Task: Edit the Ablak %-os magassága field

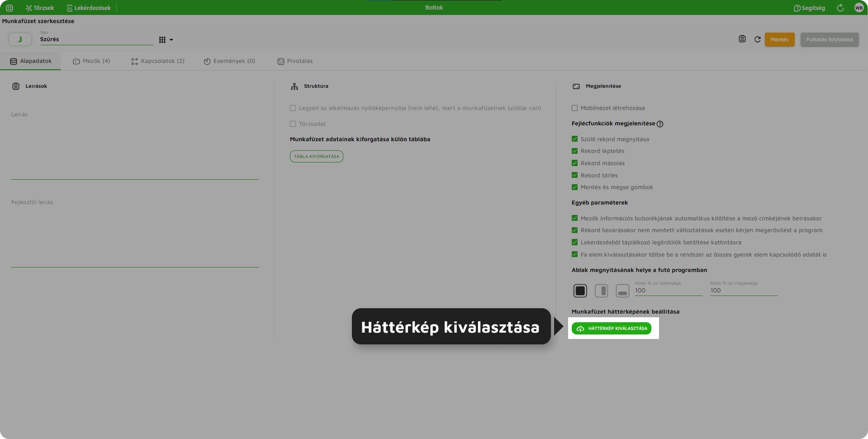Action: pyautogui.click(x=744, y=291)
